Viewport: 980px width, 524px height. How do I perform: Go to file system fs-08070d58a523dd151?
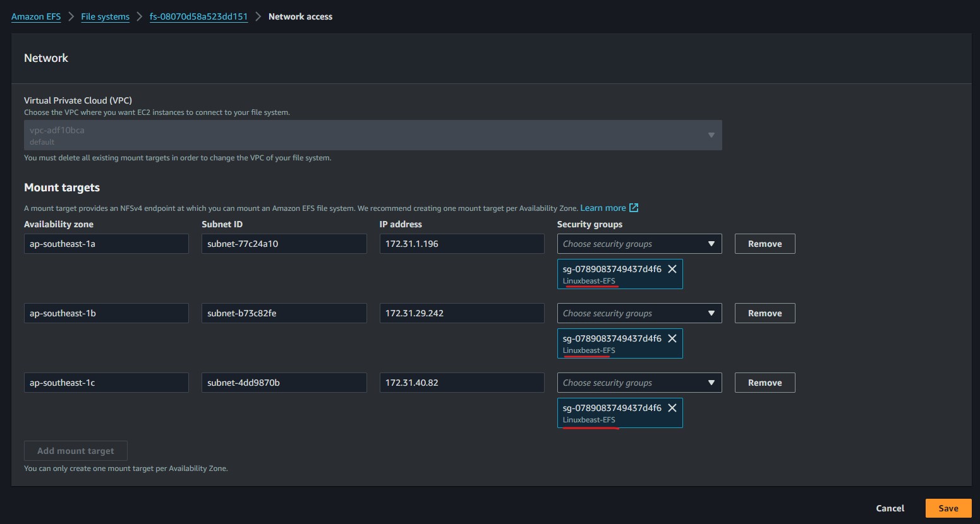click(x=198, y=16)
